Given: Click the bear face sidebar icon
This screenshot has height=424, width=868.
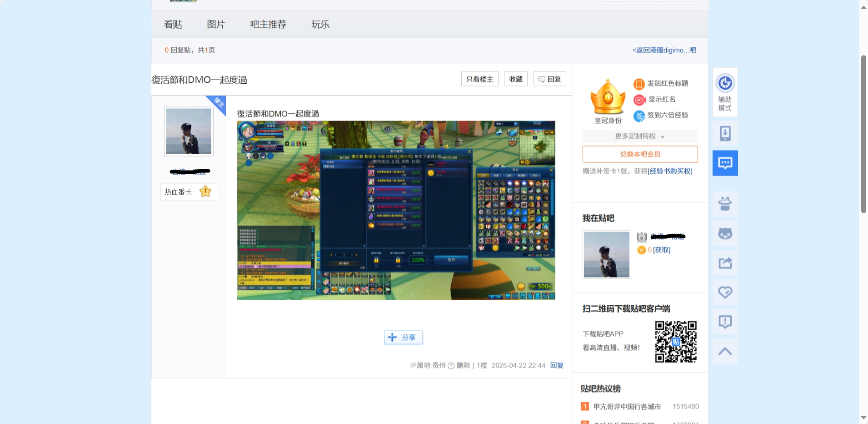Looking at the screenshot, I should tap(725, 234).
